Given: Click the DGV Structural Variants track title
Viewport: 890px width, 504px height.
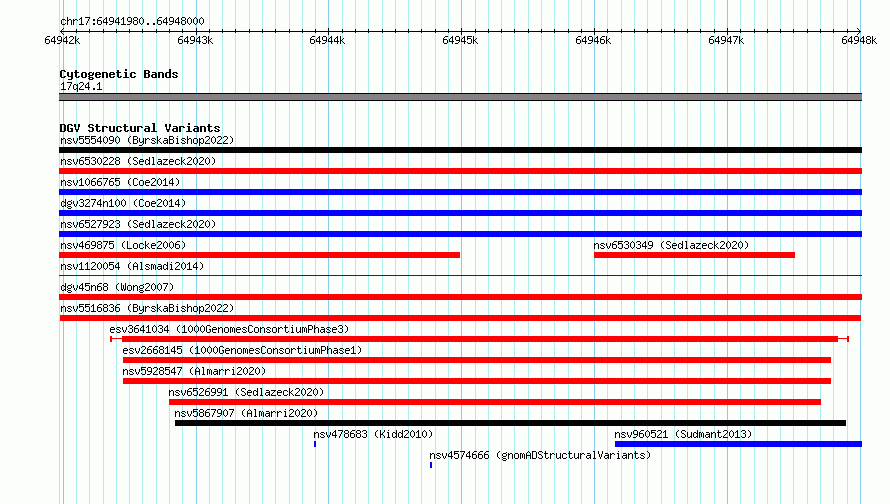Looking at the screenshot, I should click(x=140, y=128).
